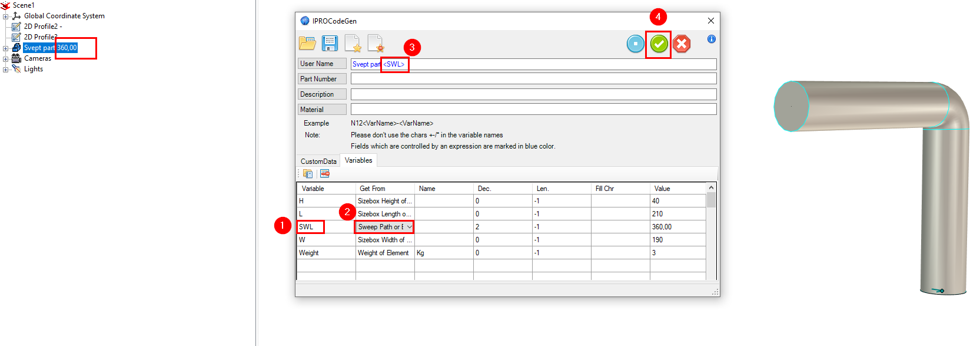
Task: Select the Svept part 360,00 tree item
Action: point(51,48)
